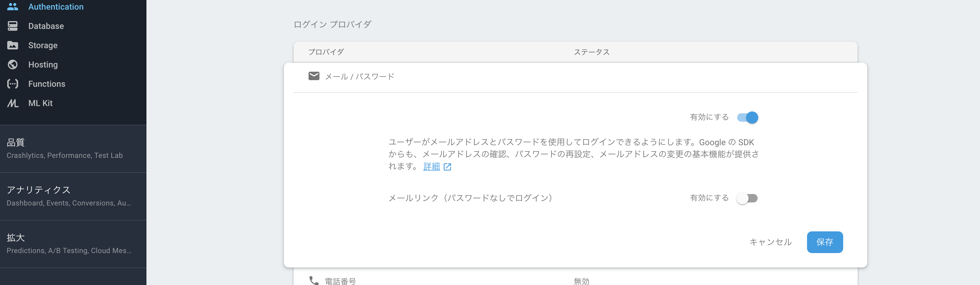980x285 pixels.
Task: Toggle the email provider enable switch off
Action: coord(747,117)
